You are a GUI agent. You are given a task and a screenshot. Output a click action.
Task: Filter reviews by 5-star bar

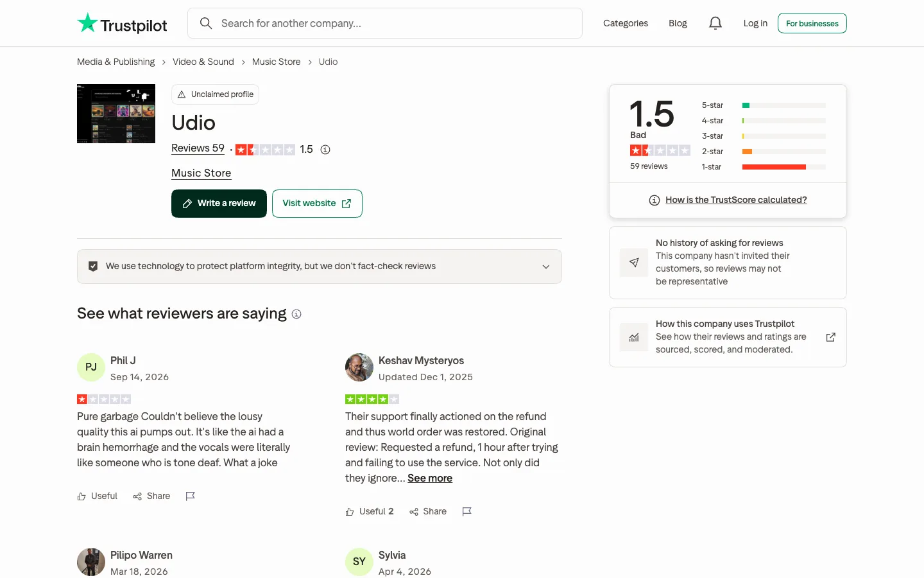pyautogui.click(x=764, y=105)
